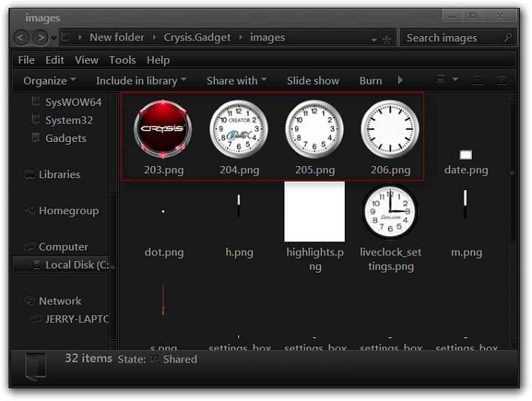Click the Burn toolbar button

coord(370,81)
